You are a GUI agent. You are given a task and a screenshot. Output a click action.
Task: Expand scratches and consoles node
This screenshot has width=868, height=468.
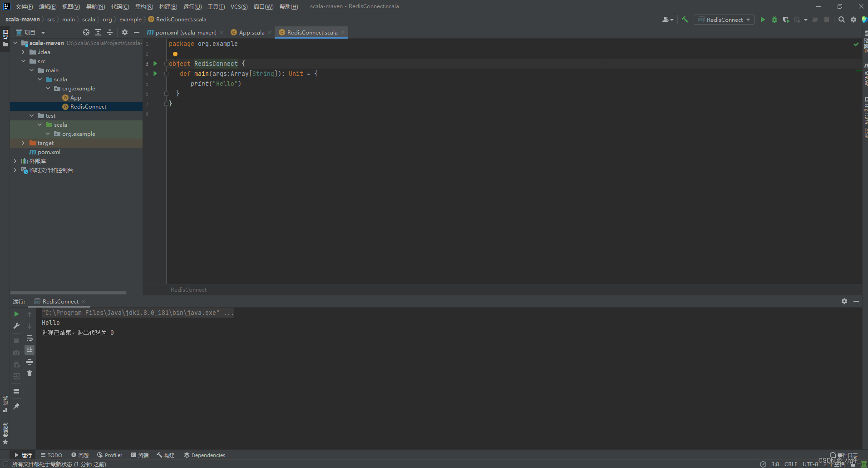pyautogui.click(x=15, y=170)
